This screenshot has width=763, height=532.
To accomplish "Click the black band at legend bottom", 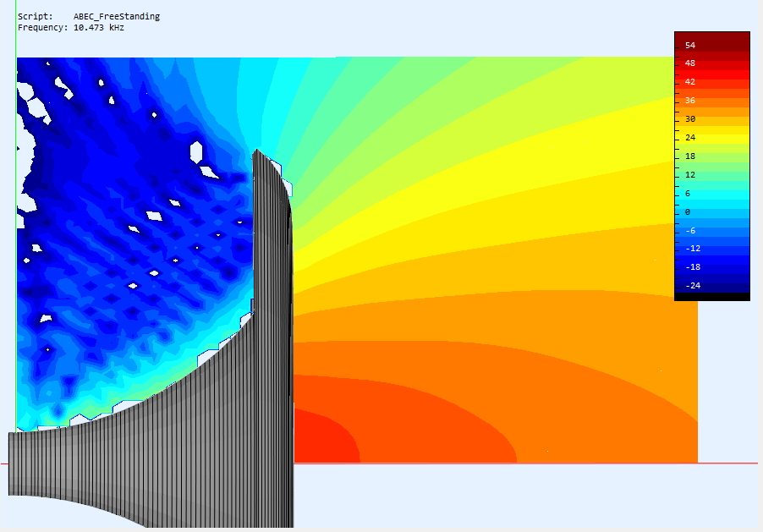I will click(712, 296).
